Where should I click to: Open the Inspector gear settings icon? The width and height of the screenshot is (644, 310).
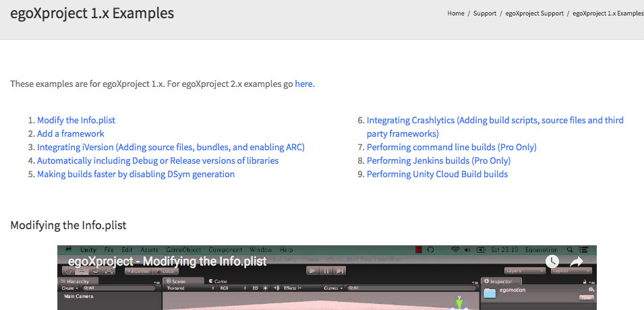pos(591,290)
